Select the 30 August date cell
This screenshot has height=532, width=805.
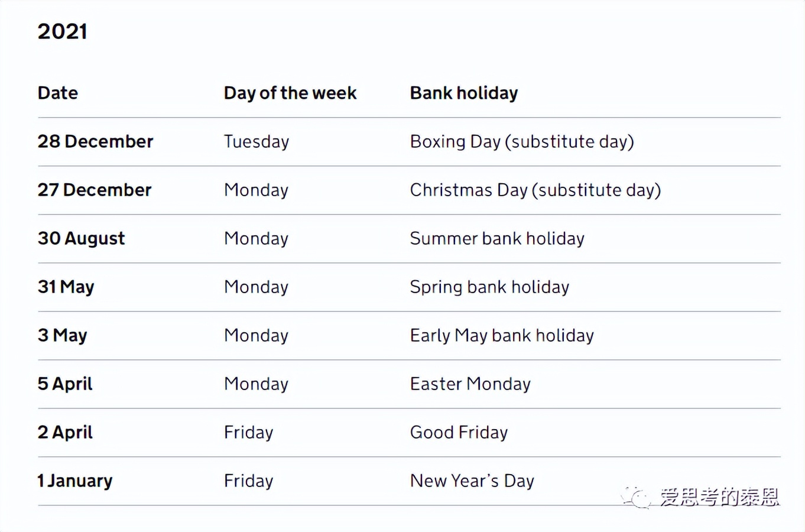(82, 238)
